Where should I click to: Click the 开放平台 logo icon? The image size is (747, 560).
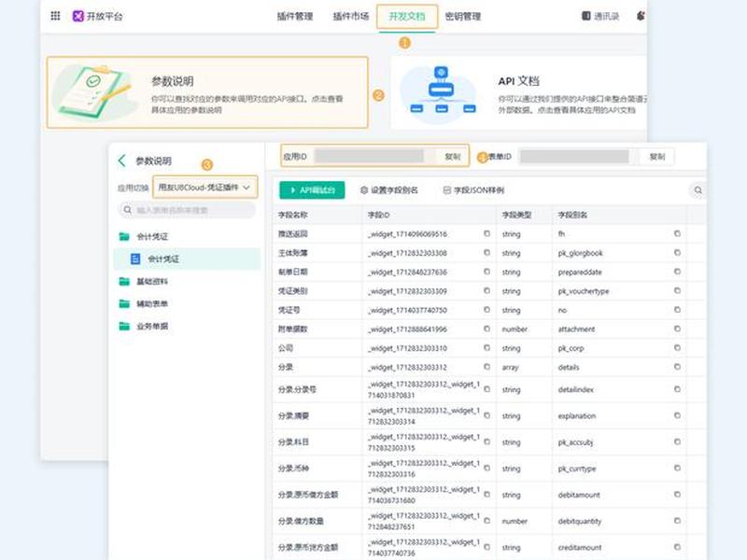click(x=78, y=16)
